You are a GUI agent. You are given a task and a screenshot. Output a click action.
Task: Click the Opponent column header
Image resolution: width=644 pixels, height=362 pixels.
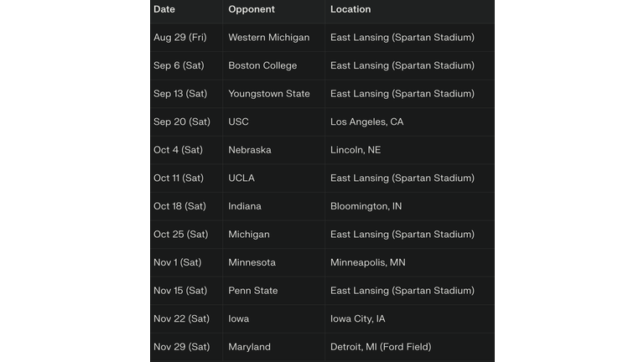pos(250,9)
